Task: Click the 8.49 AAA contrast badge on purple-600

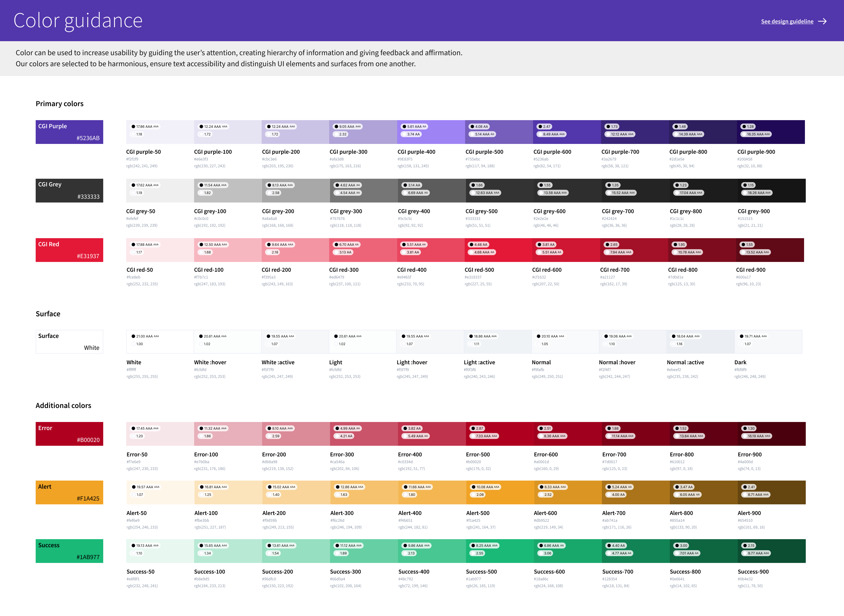Action: [x=552, y=134]
